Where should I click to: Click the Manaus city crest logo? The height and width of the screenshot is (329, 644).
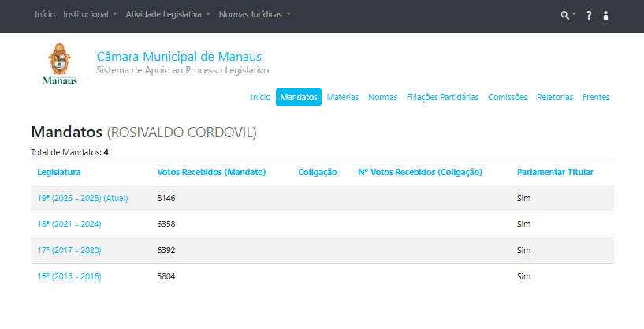coord(59,65)
